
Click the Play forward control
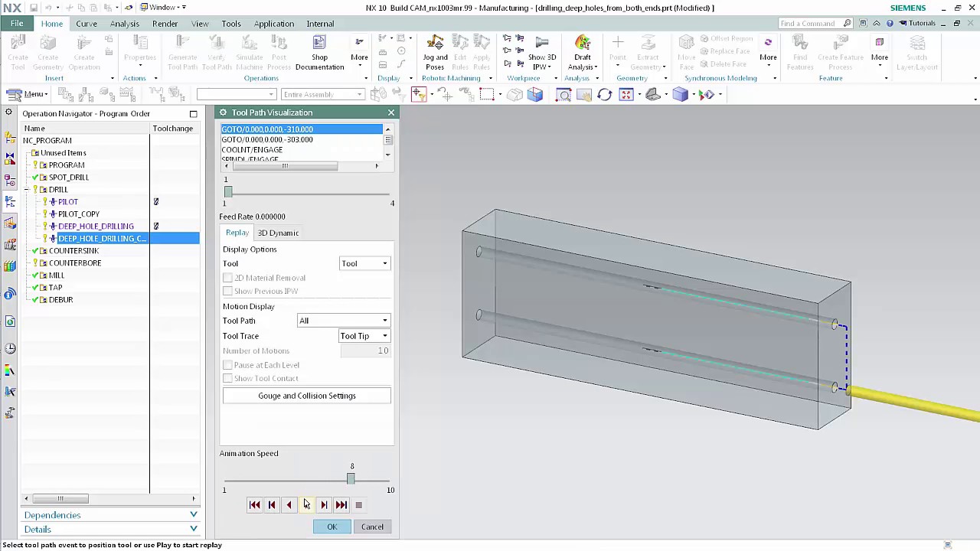click(306, 504)
